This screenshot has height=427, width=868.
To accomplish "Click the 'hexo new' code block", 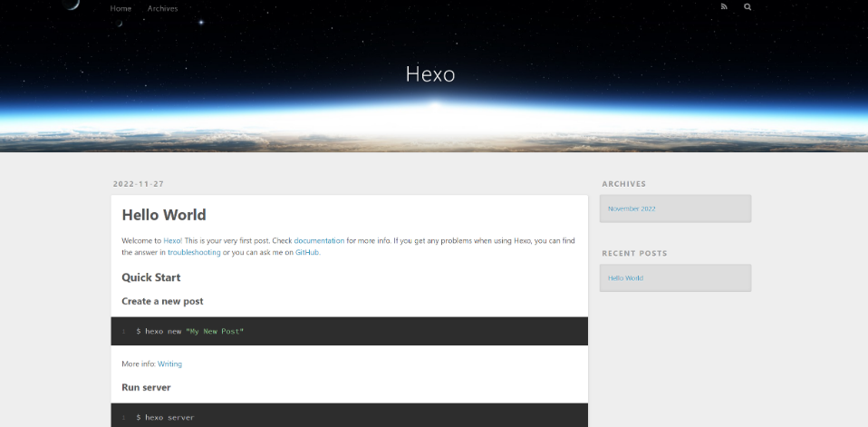I will point(349,331).
